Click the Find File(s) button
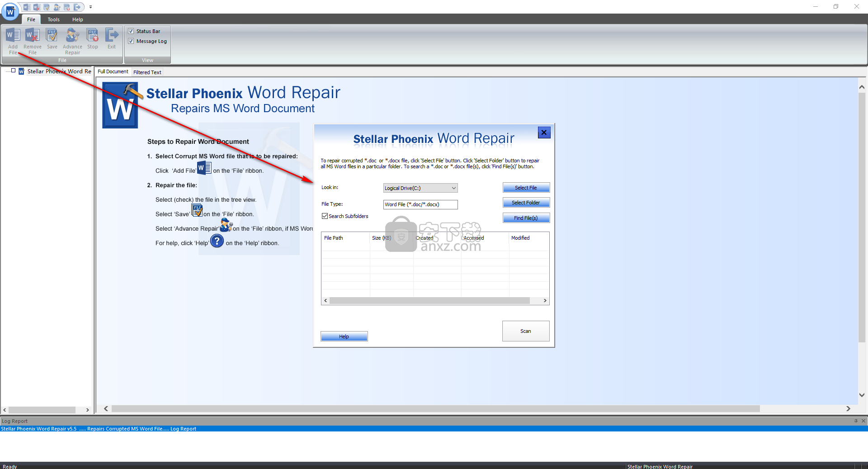The height and width of the screenshot is (469, 868). click(526, 218)
